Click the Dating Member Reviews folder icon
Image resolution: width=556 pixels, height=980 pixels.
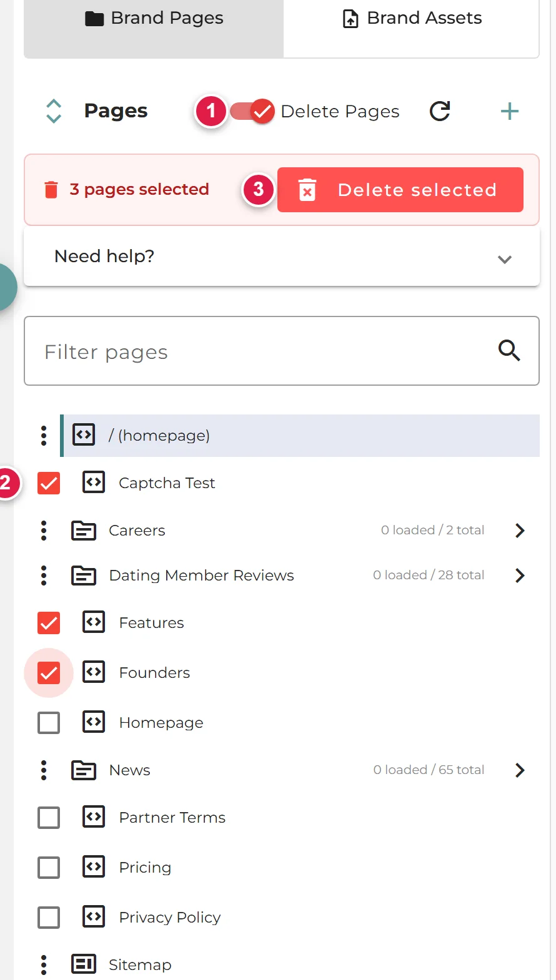click(x=84, y=576)
